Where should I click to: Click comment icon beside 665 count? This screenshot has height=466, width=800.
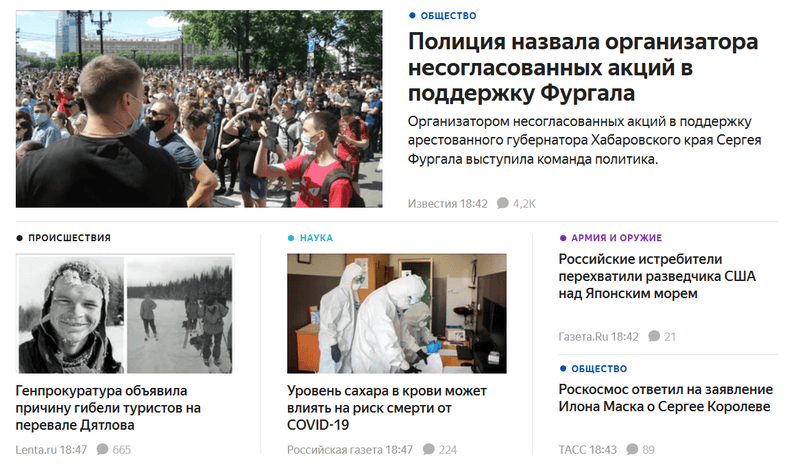tap(103, 449)
